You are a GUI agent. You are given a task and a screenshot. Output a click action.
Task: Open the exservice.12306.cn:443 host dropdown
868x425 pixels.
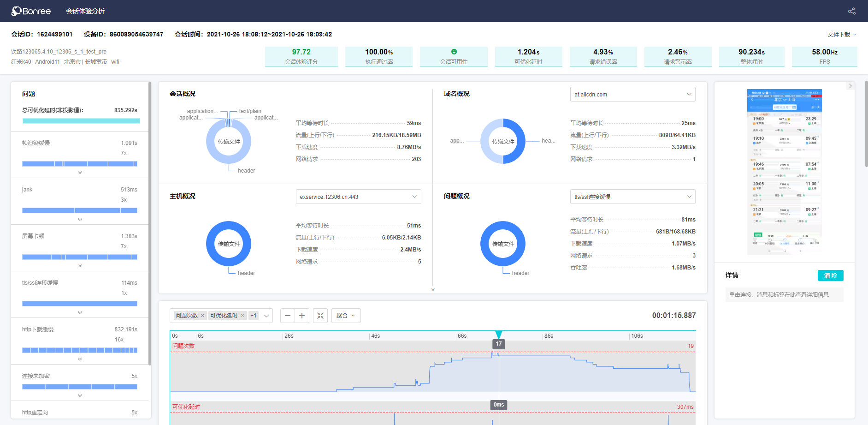[358, 197]
